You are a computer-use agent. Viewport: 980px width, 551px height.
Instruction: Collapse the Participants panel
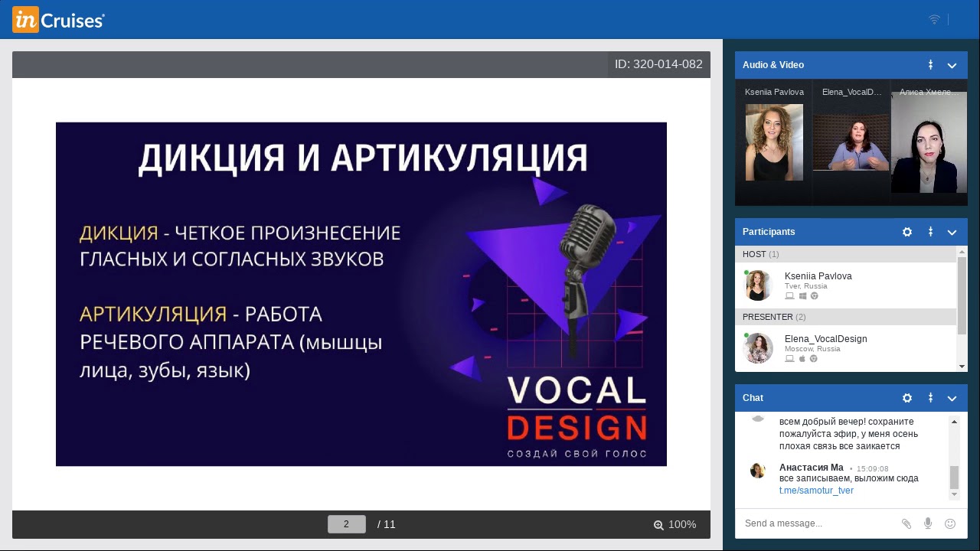click(x=952, y=233)
